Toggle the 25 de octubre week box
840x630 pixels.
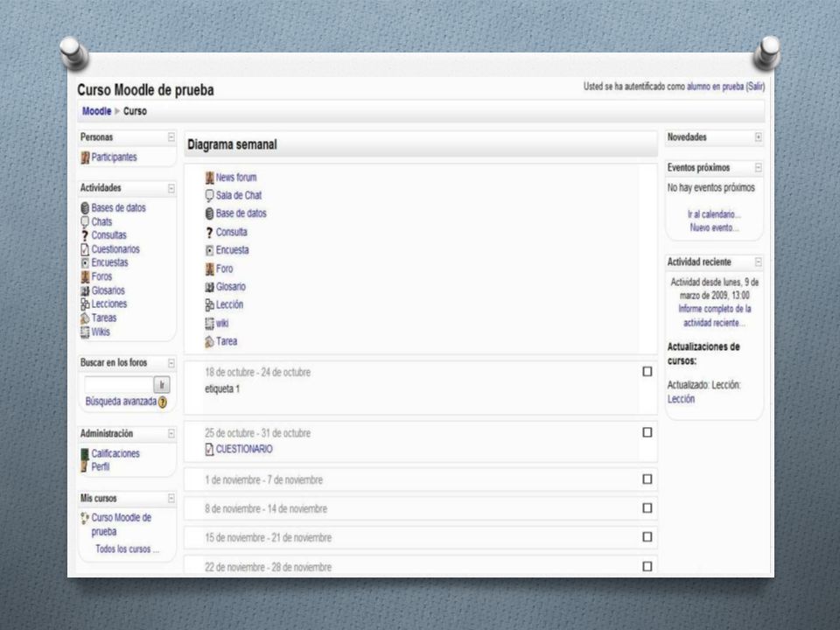pos(647,432)
